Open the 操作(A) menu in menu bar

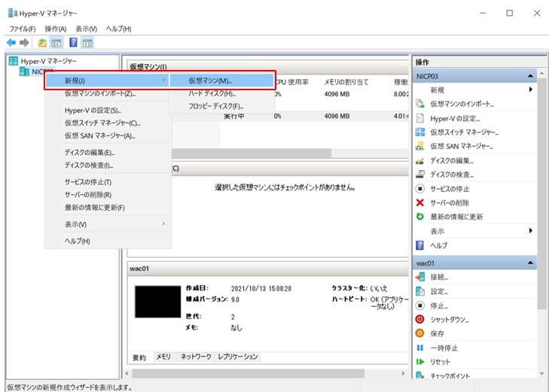[x=56, y=29]
